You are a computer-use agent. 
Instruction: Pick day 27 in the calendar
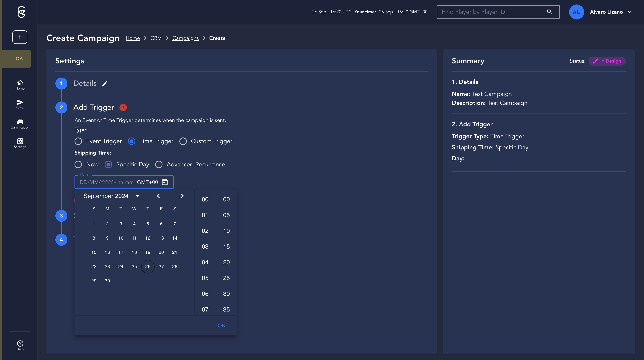[161, 266]
